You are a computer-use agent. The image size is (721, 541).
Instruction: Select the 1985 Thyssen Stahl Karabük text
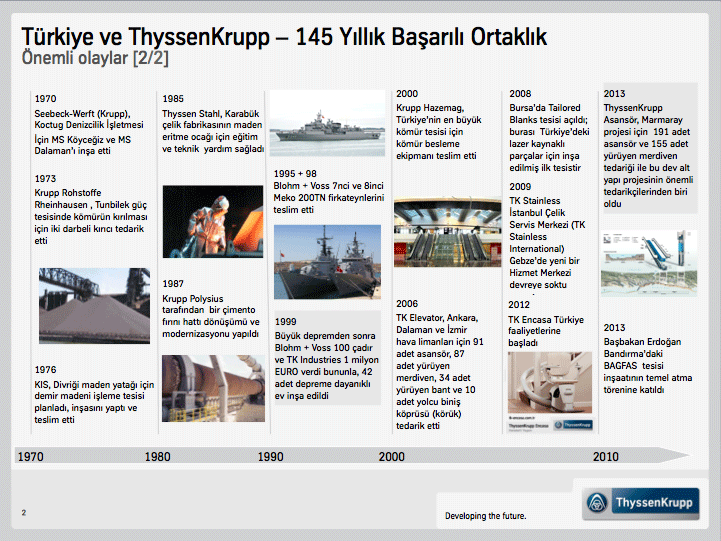click(213, 124)
